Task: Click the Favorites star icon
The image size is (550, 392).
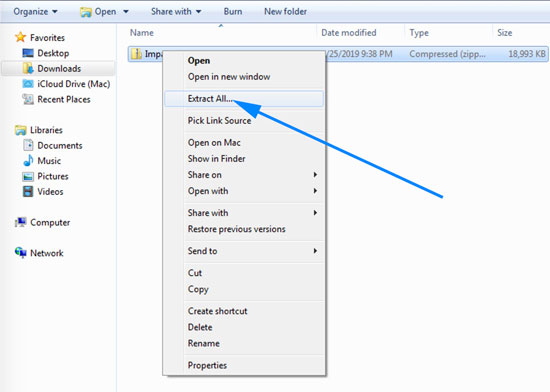Action: tap(20, 37)
